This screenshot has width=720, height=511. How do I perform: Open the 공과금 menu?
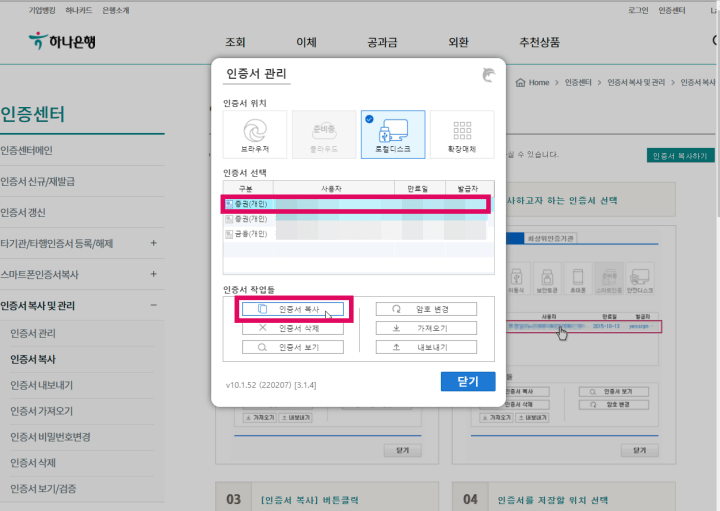pyautogui.click(x=382, y=42)
